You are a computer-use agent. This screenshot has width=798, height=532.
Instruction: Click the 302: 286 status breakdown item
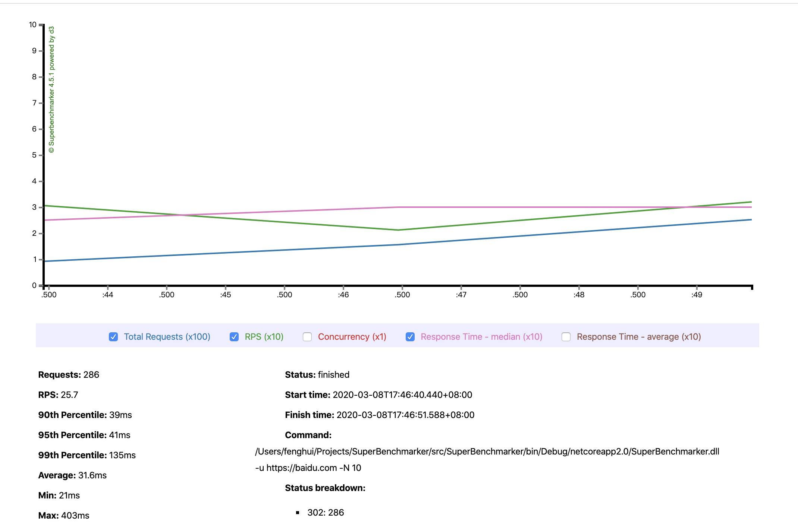(x=325, y=513)
